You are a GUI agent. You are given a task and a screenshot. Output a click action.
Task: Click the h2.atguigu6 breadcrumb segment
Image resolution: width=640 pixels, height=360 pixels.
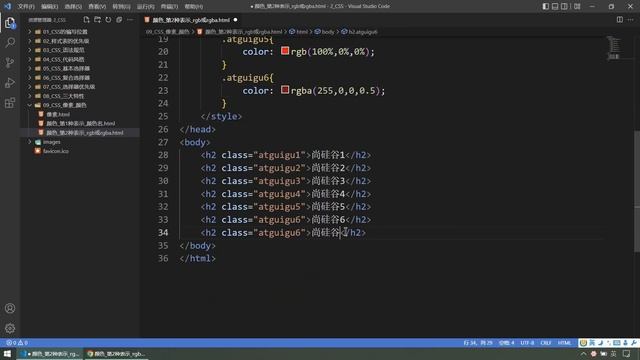pos(360,31)
